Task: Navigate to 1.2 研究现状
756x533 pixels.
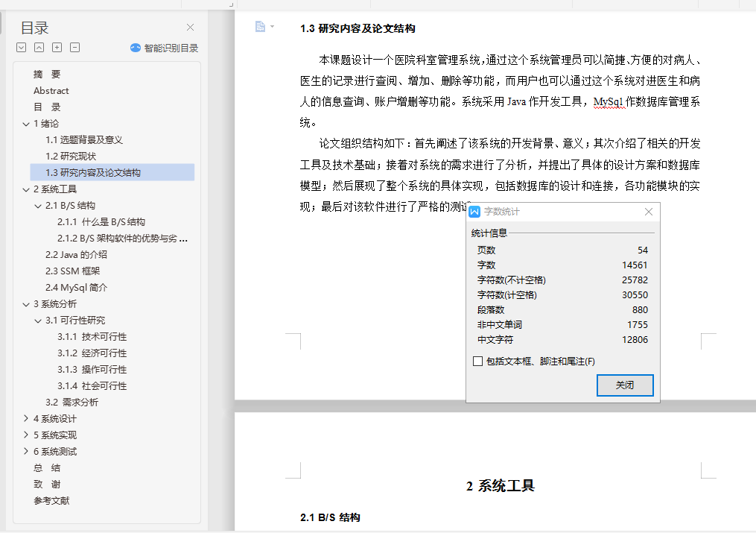Action: [71, 157]
